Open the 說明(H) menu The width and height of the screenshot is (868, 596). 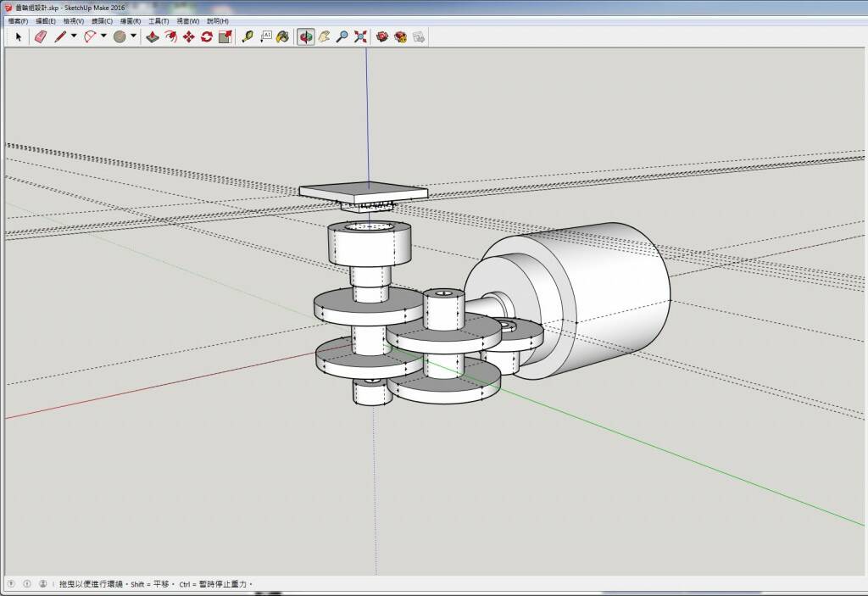pos(218,21)
